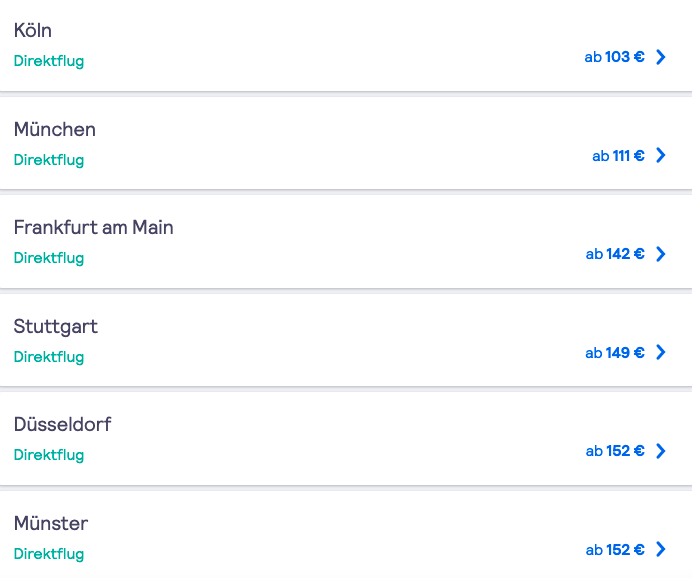Select the Köln destination title

click(x=33, y=30)
